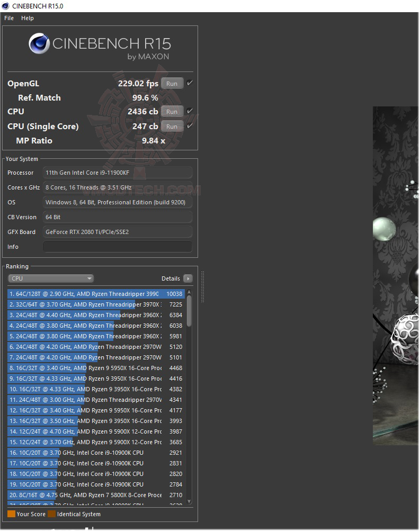Screen dimensions: 420x531
Task: Select ranking row 20 Ryzen 7 5800X 2710
Action: (96, 495)
